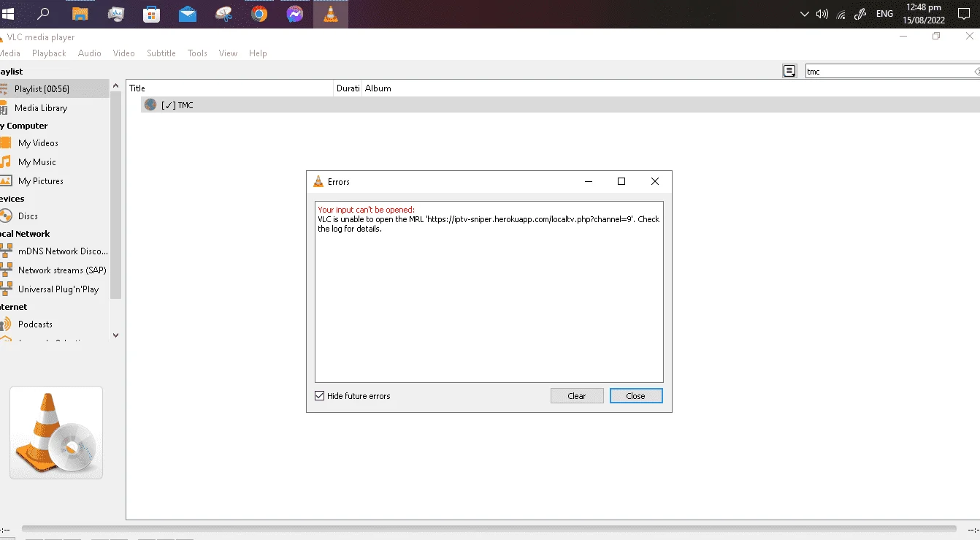Viewport: 980px width, 540px height.
Task: Open the Wi-Fi network tray icon
Action: [841, 14]
